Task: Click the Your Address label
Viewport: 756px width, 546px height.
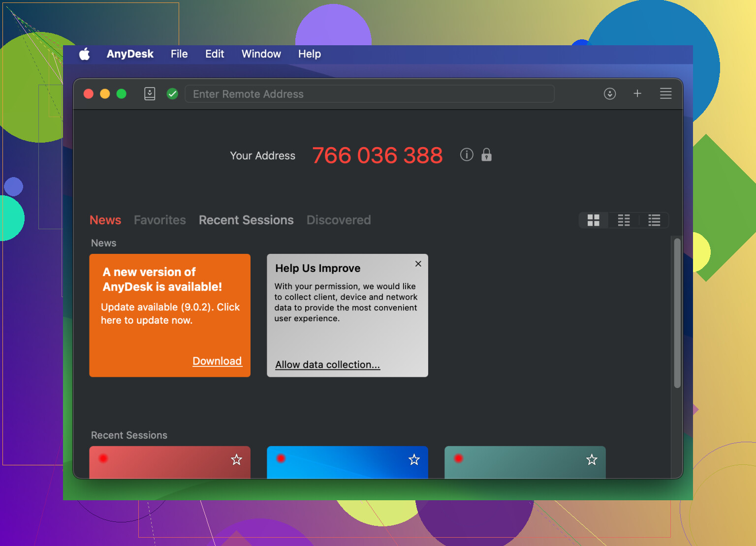Action: [x=263, y=155]
